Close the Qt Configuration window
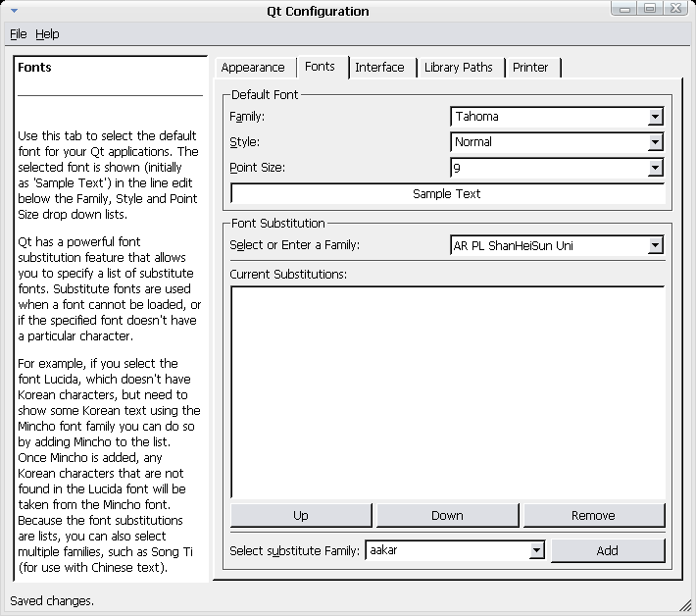Screen dimensions: 696x616 click(675, 9)
